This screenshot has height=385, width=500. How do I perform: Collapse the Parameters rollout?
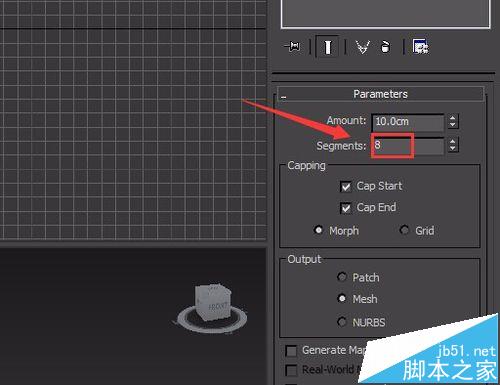coord(380,94)
